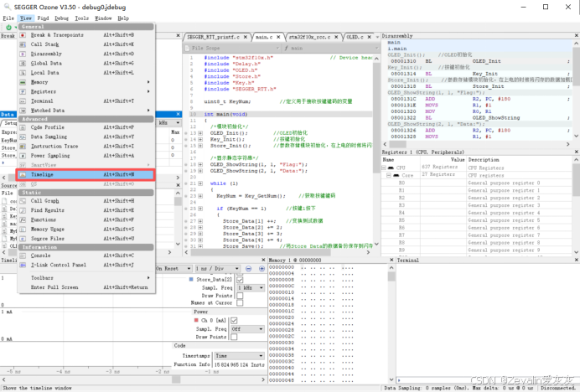Open the Debug menu
This screenshot has width=580, height=392.
point(61,18)
